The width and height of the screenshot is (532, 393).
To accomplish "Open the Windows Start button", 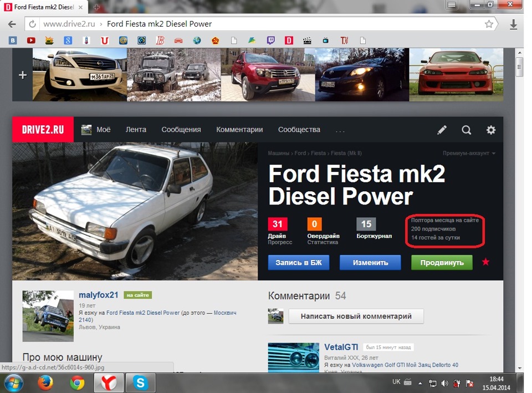I will (13, 384).
